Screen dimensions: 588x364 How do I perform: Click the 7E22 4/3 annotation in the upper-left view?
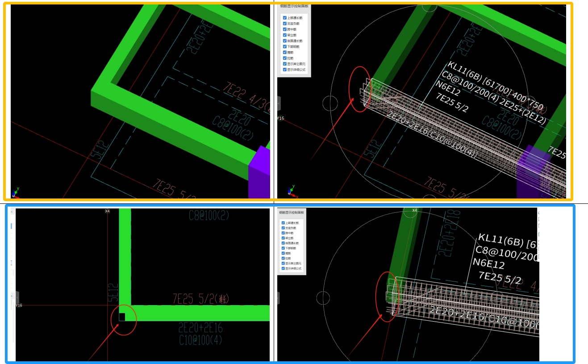(246, 97)
